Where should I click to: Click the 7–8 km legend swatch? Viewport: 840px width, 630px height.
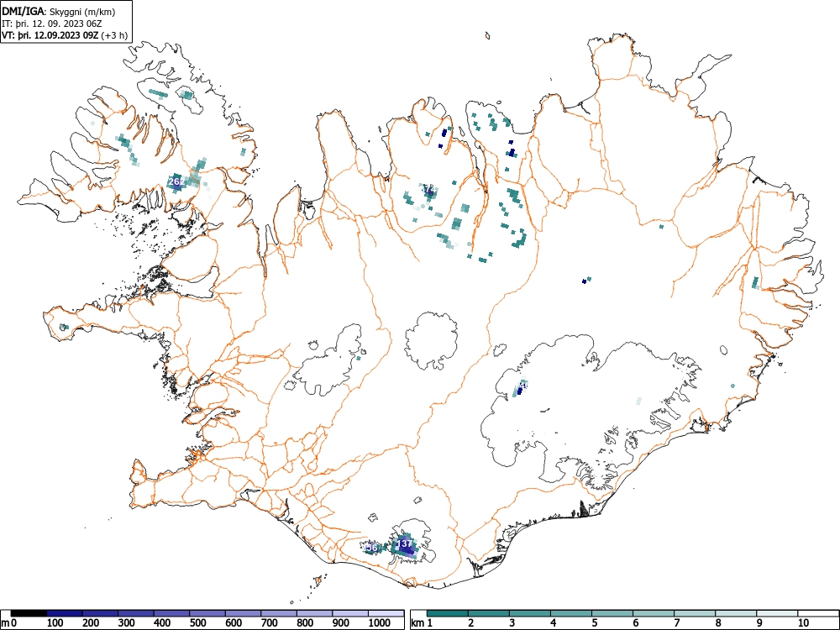coord(695,613)
